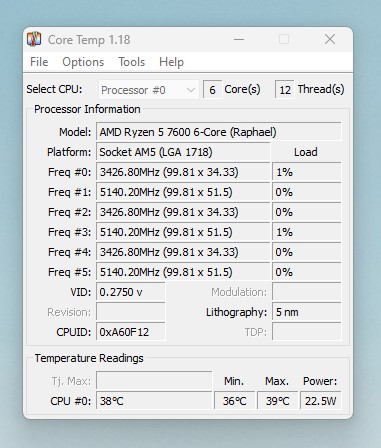Click the empty TDP field

click(307, 332)
